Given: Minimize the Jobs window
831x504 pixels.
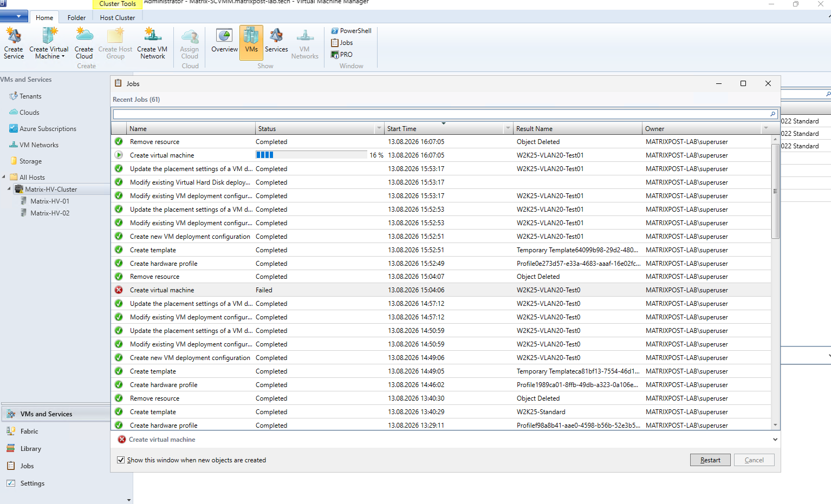Looking at the screenshot, I should point(719,83).
